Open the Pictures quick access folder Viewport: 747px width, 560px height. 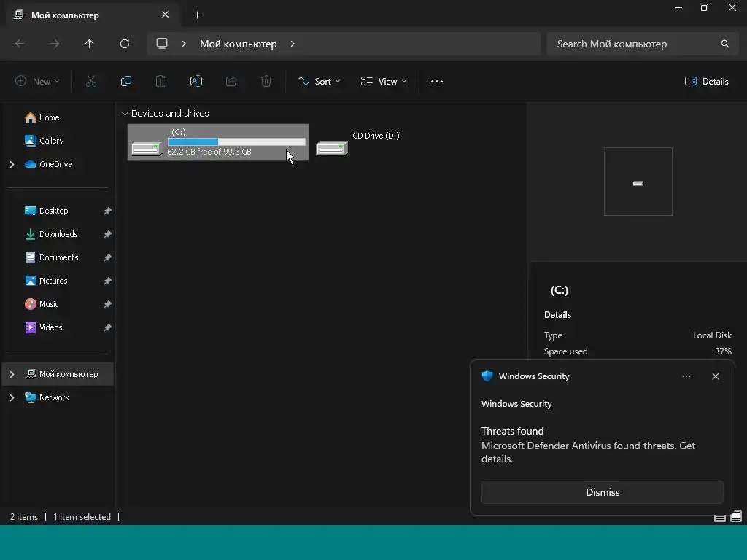point(46,281)
